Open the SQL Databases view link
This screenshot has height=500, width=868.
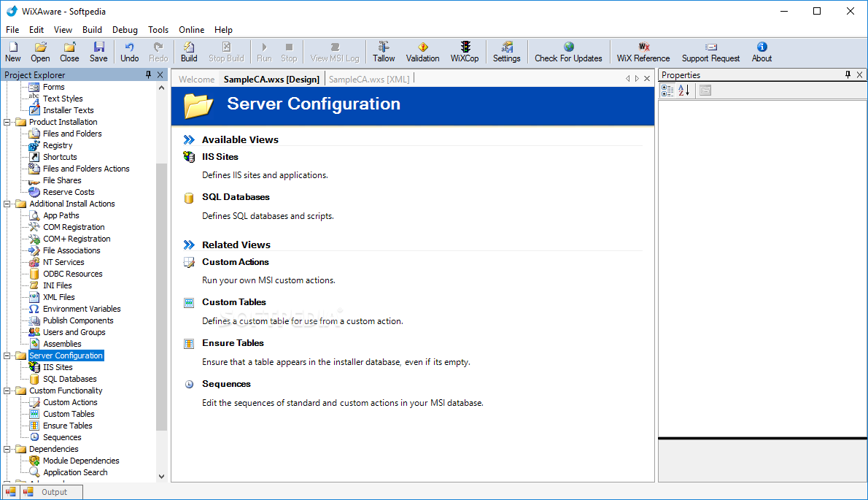click(x=236, y=197)
